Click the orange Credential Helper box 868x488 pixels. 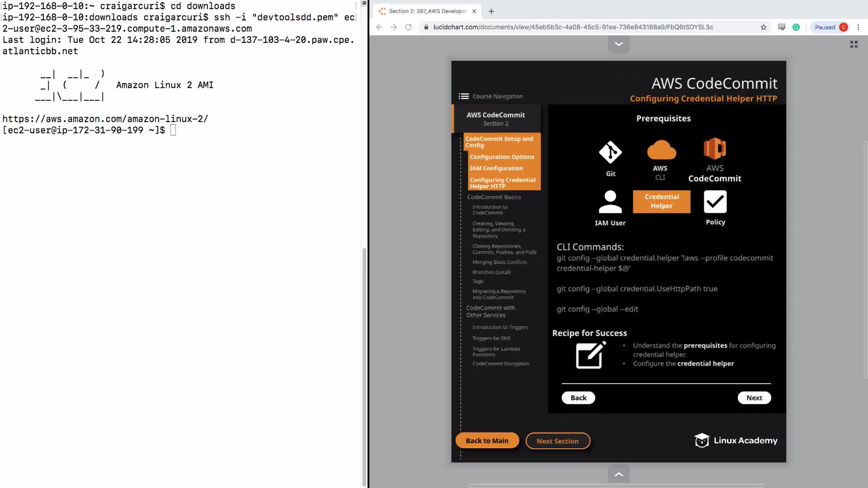[x=661, y=201]
